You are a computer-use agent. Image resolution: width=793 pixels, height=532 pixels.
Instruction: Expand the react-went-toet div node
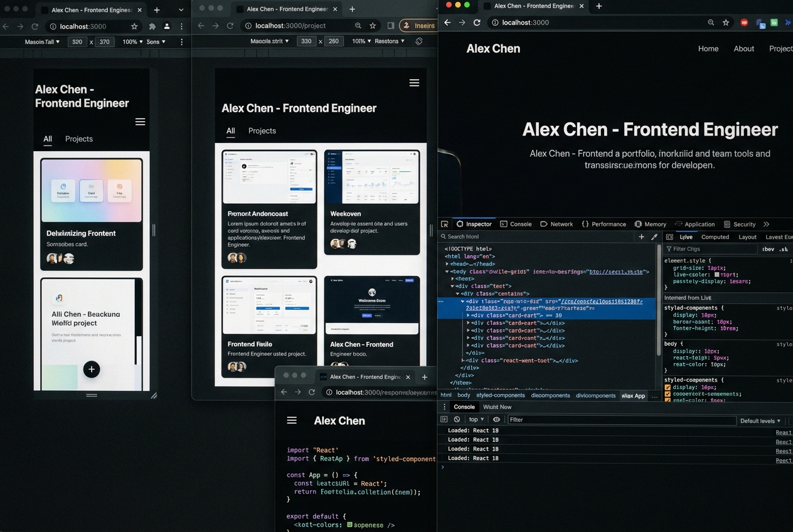point(463,361)
